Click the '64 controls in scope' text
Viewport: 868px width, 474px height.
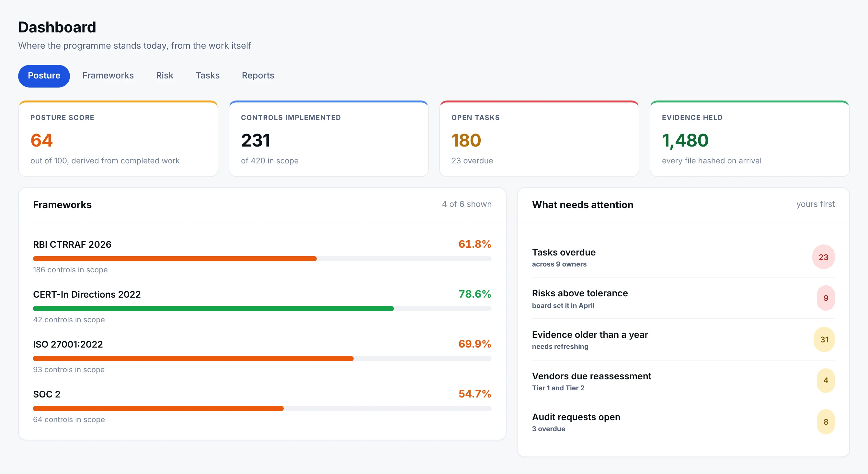tap(69, 420)
